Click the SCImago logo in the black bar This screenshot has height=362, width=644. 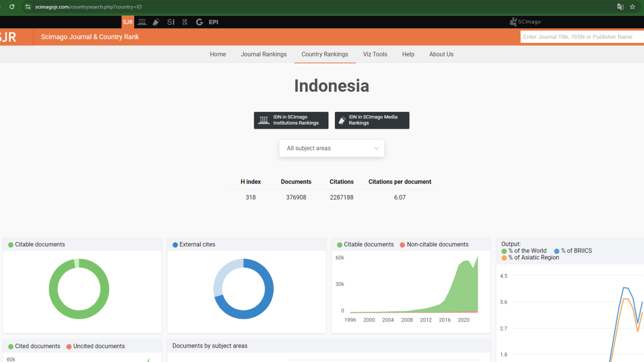tap(525, 22)
